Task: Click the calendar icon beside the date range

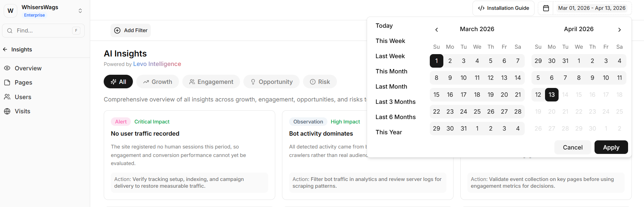Action: click(546, 8)
